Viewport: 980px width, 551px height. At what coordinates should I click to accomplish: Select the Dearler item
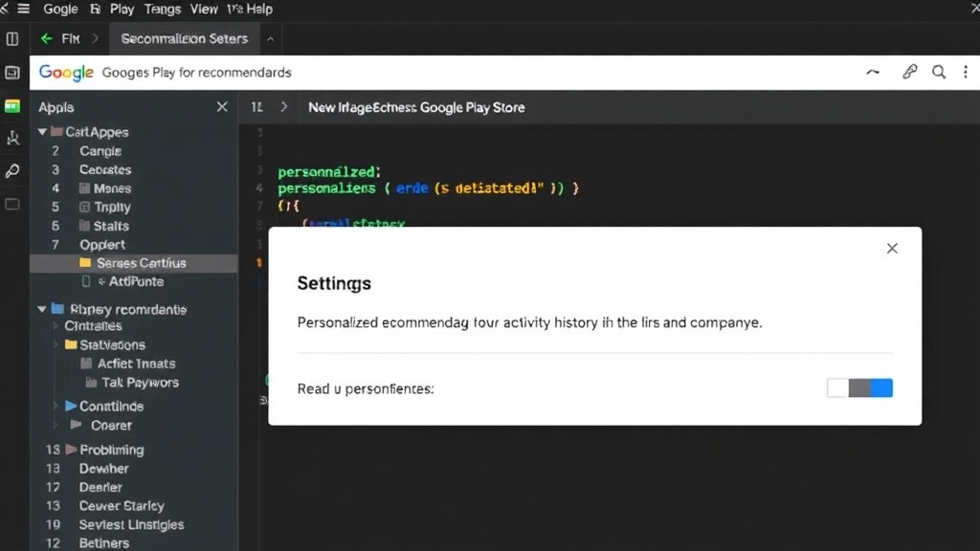pyautogui.click(x=100, y=487)
